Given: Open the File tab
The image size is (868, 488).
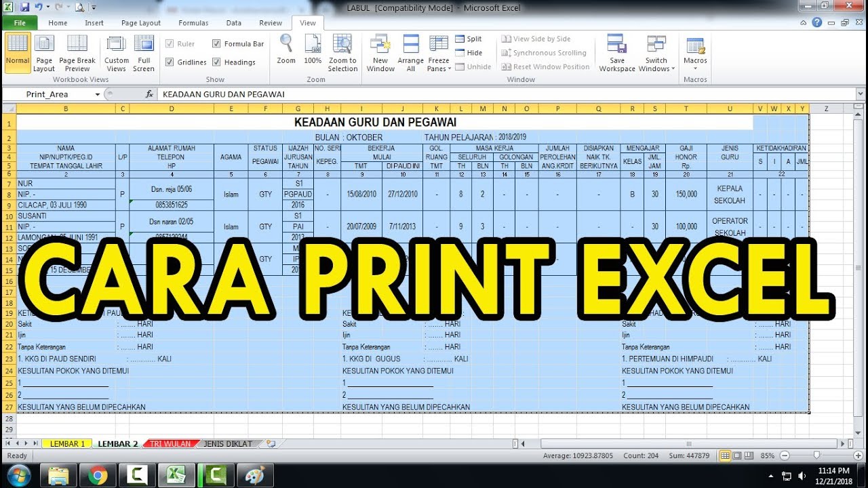Looking at the screenshot, I should [20, 22].
